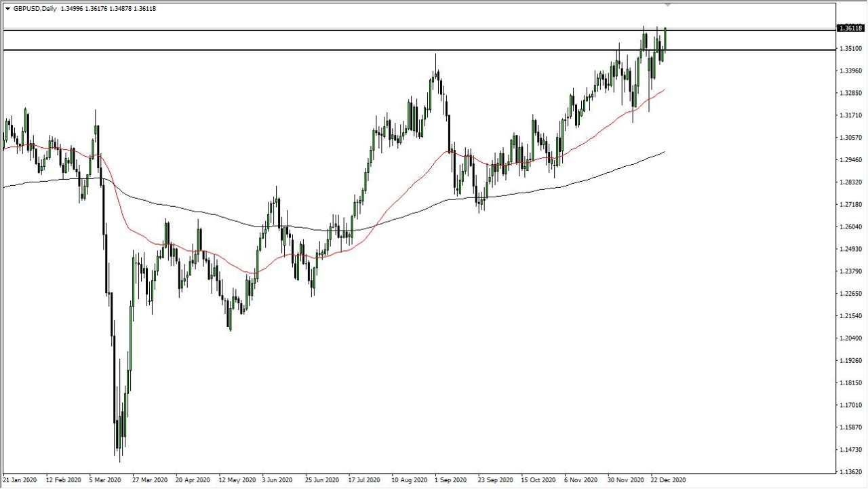Click the gray chart shift triangle marker
868x489 pixels.
(x=668, y=5)
